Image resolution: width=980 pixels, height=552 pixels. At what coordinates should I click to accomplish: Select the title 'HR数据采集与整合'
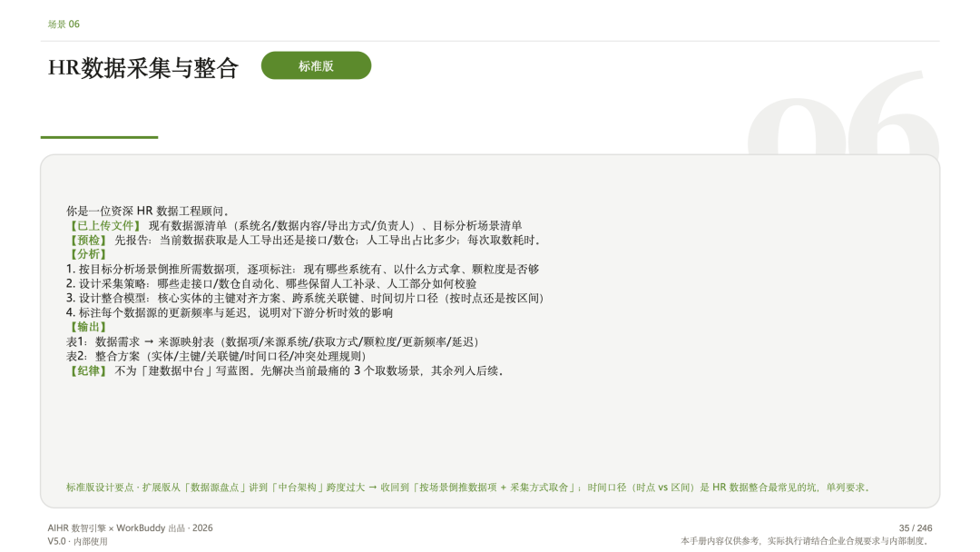click(143, 67)
